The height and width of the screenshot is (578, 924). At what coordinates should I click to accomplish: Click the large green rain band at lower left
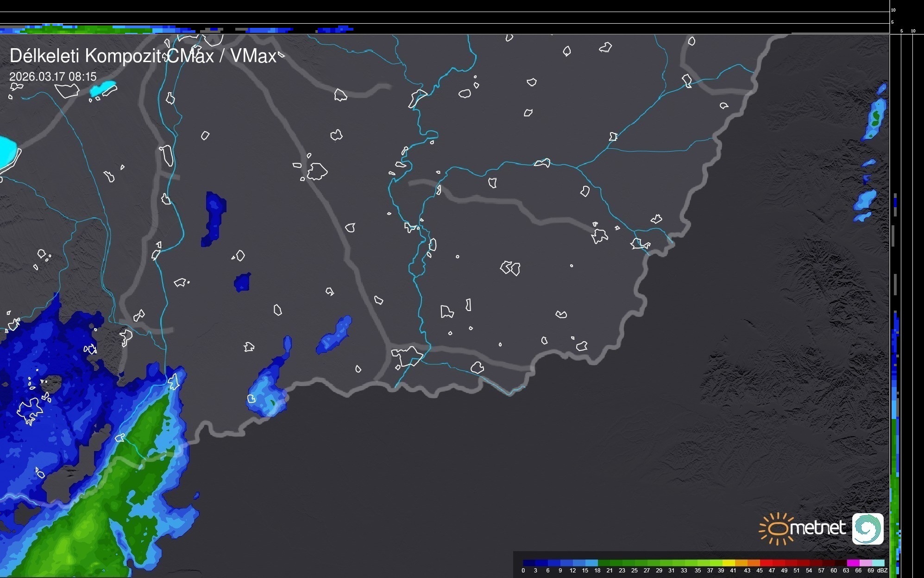(x=93, y=519)
